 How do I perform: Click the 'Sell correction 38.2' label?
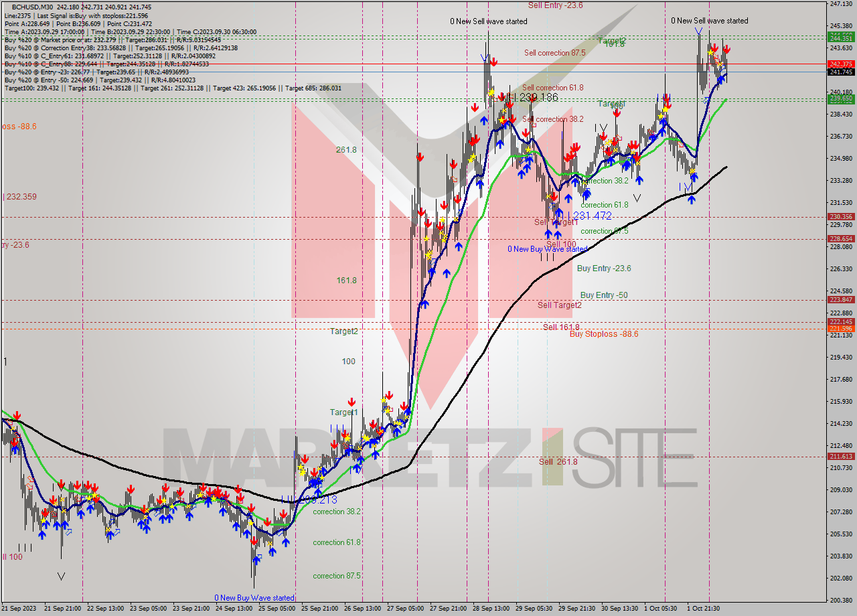click(552, 119)
